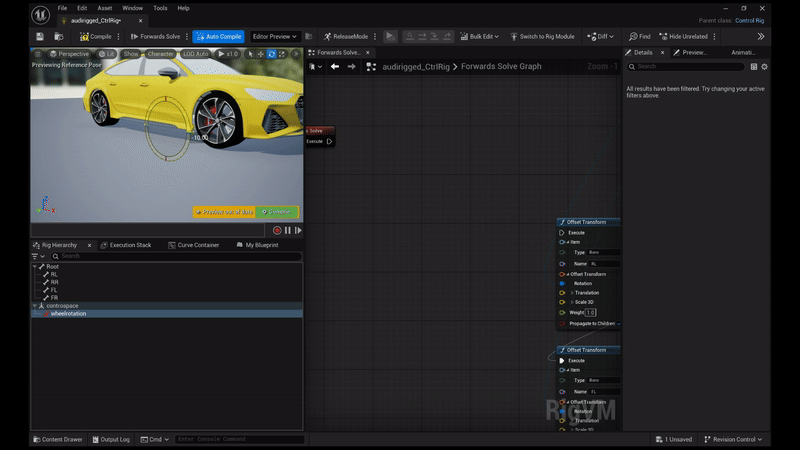Click ReleaseMode toggle button
Viewport: 800px width, 450px height.
[x=345, y=37]
